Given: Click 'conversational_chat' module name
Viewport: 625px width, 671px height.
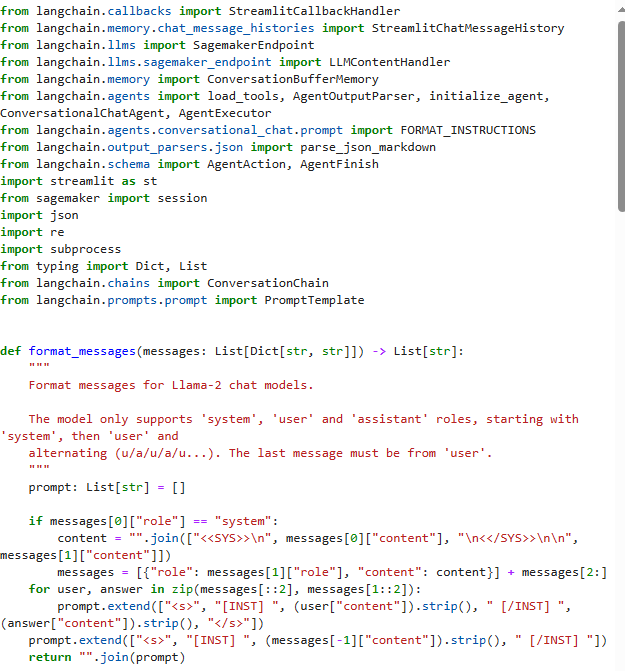Looking at the screenshot, I should (x=225, y=131).
